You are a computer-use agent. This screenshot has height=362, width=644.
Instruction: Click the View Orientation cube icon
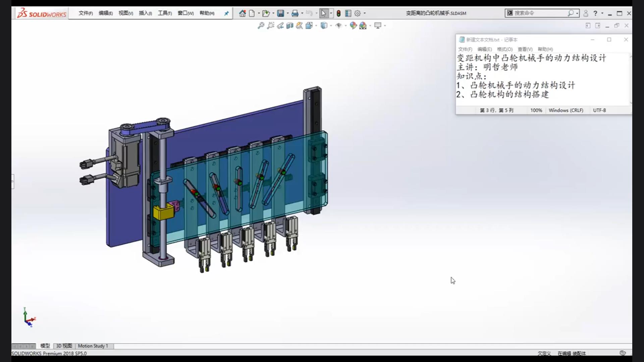[x=309, y=25]
